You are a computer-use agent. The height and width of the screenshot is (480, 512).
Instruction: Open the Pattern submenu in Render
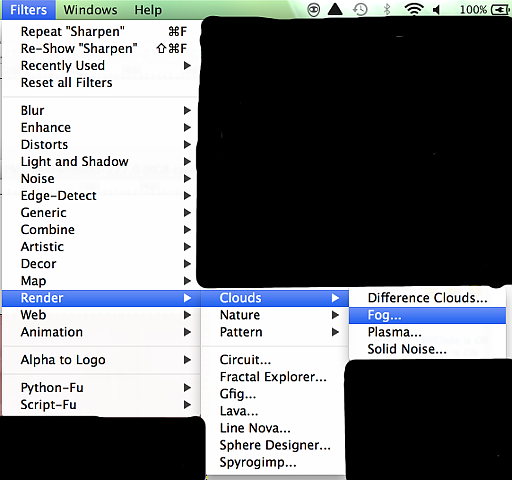[x=275, y=332]
